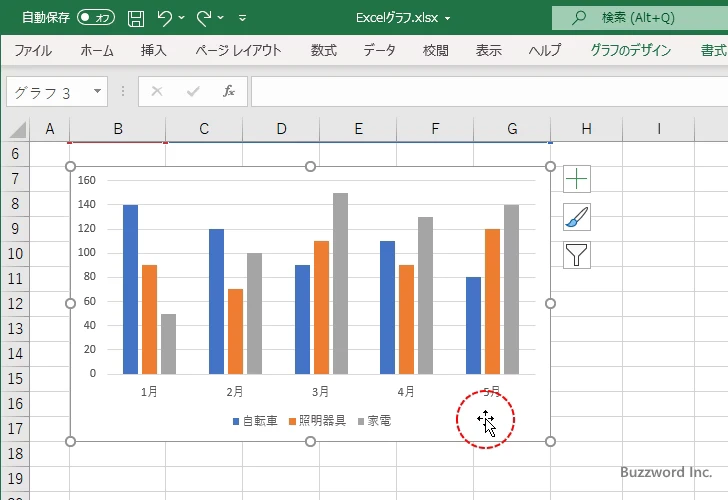Image resolution: width=728 pixels, height=500 pixels.
Task: Click the formula bar Enter checkmark icon
Action: [193, 91]
